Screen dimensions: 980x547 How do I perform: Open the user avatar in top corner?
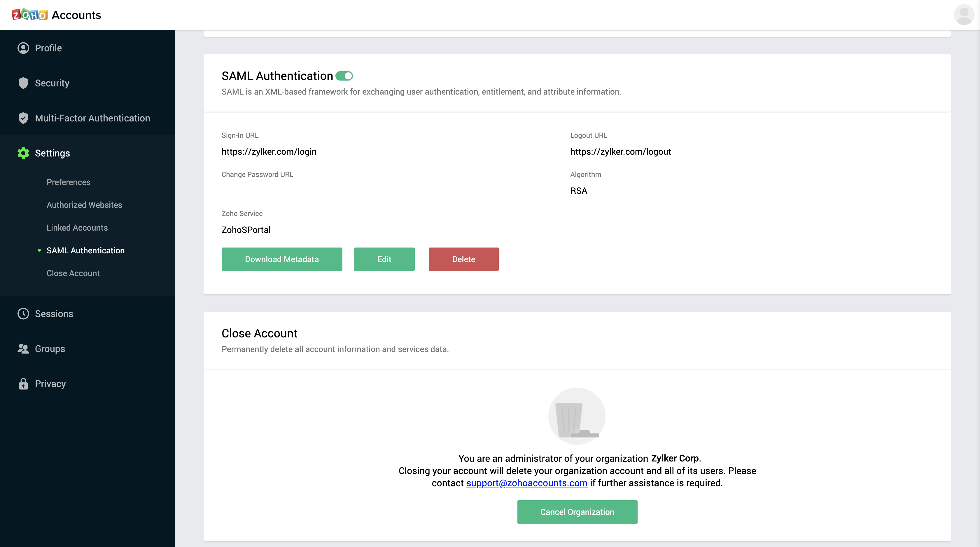(x=964, y=15)
